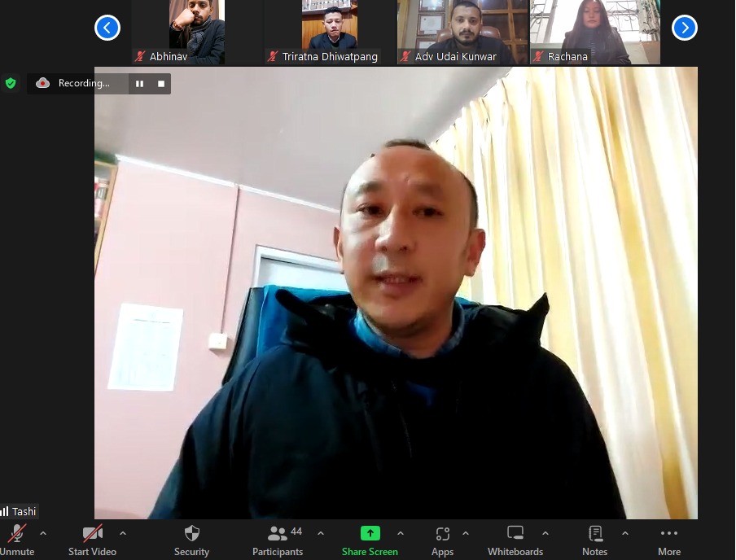Expand caret next to Notes
The image size is (736, 560).
click(x=625, y=534)
